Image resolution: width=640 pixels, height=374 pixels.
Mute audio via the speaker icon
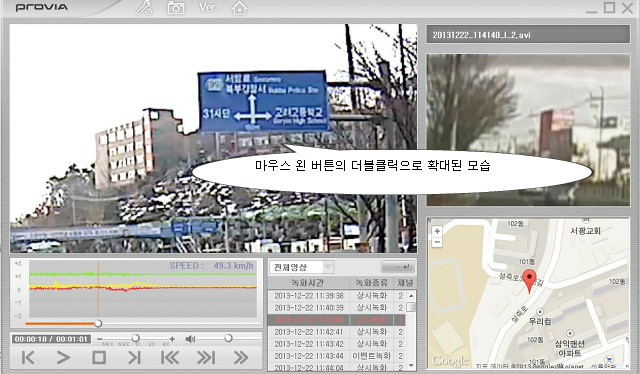tap(190, 339)
